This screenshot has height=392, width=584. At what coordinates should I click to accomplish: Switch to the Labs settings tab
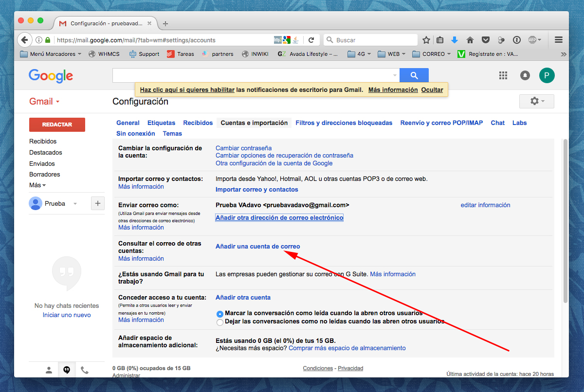click(x=519, y=123)
